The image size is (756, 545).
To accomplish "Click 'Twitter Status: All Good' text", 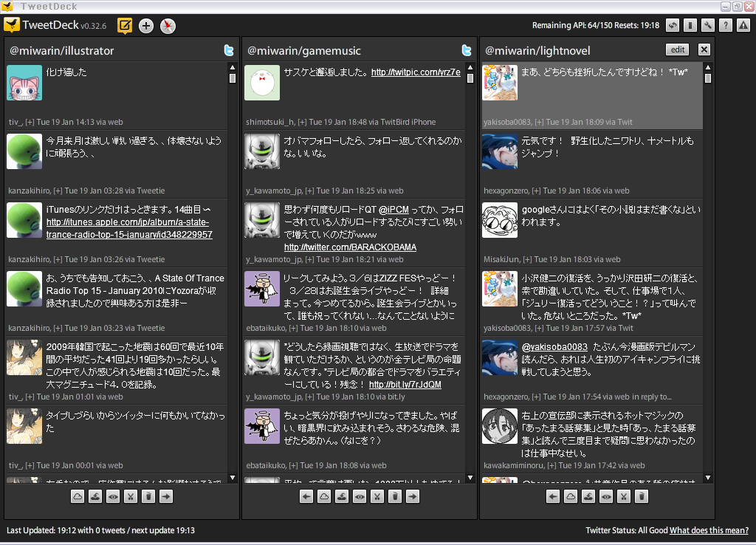I will [627, 530].
